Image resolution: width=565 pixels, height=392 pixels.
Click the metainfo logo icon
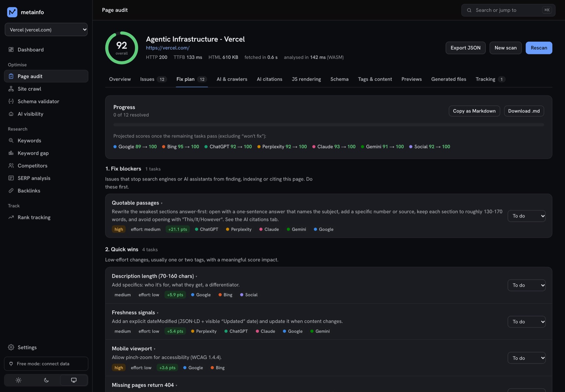(12, 12)
